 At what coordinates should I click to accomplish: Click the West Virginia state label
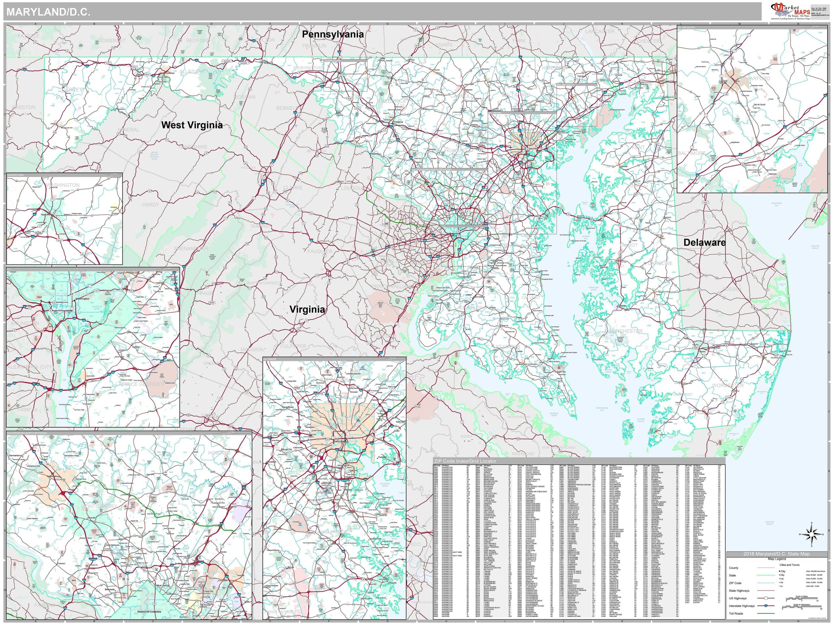pos(192,125)
